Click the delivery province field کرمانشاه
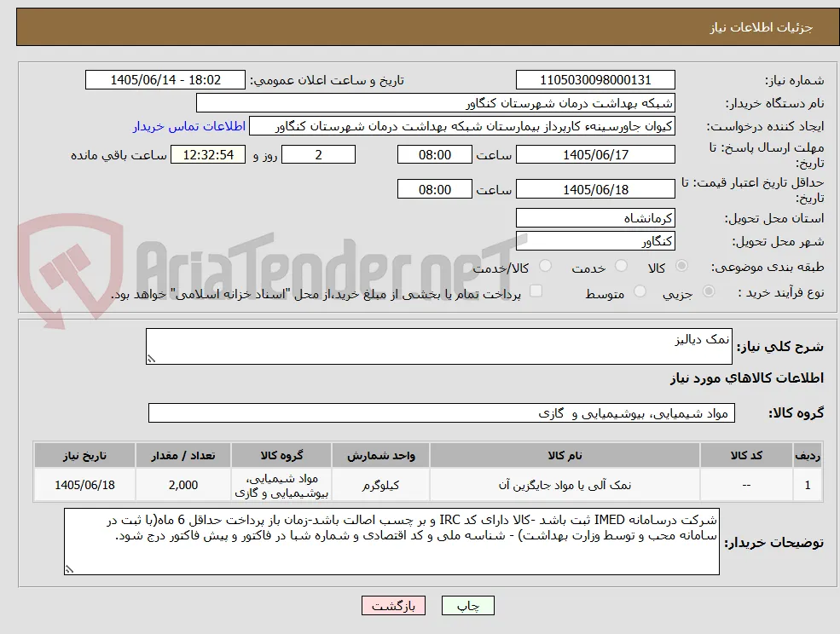Image resolution: width=840 pixels, height=634 pixels. point(595,218)
